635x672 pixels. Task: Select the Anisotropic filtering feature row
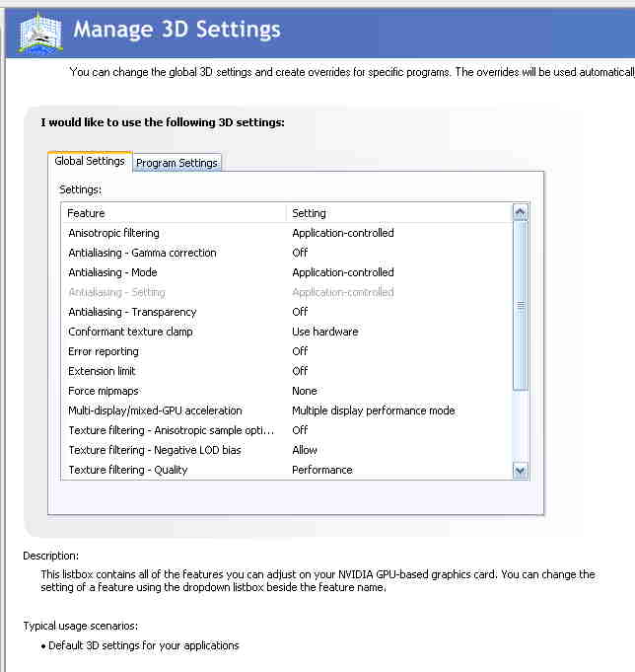tap(113, 233)
